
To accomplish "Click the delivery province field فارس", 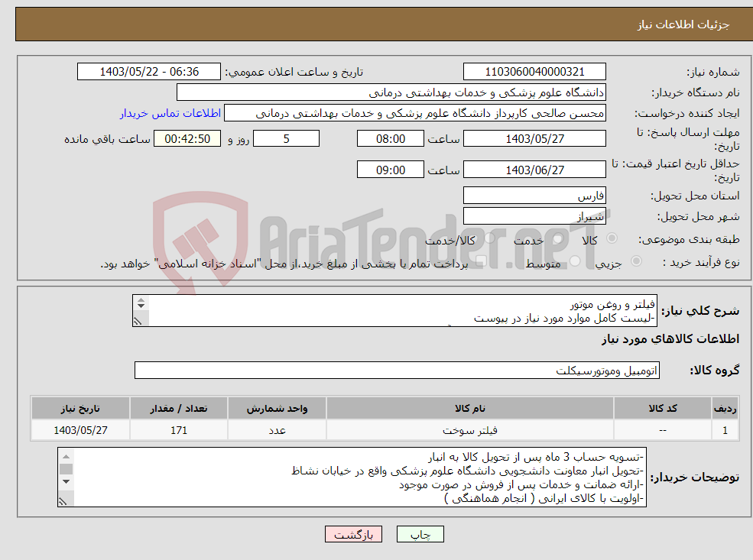I will (x=534, y=196).
